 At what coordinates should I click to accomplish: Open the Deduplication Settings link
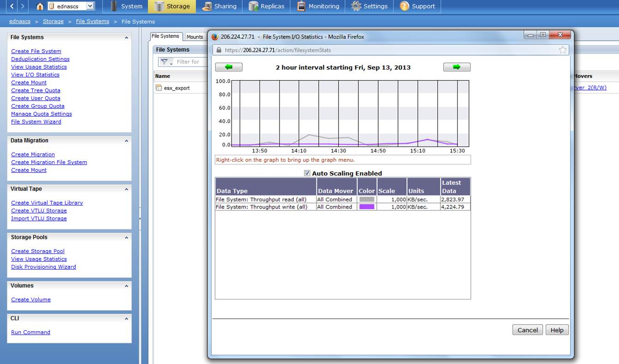coord(40,59)
